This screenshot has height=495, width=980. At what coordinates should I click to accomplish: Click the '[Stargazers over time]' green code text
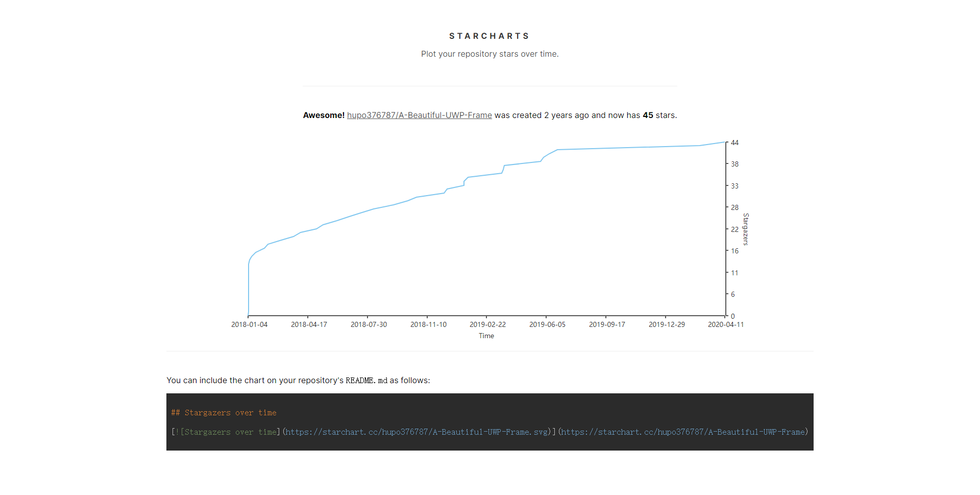[x=228, y=432]
